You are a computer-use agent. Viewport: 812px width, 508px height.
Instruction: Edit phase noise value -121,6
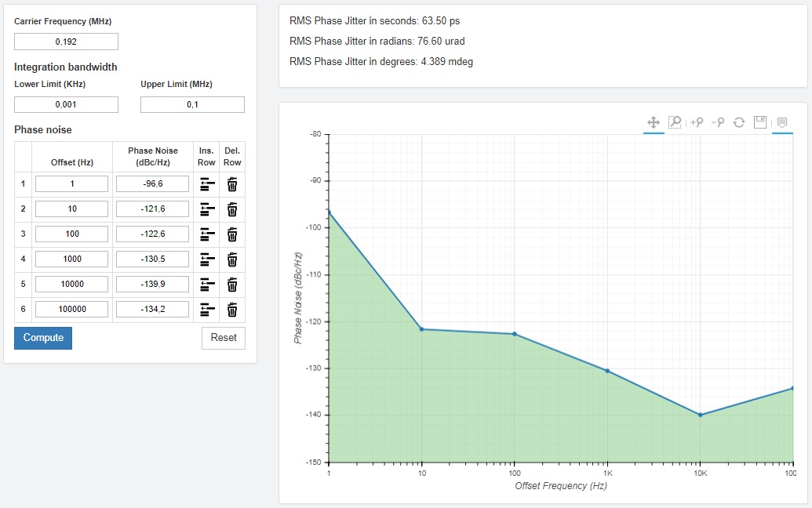click(x=153, y=209)
